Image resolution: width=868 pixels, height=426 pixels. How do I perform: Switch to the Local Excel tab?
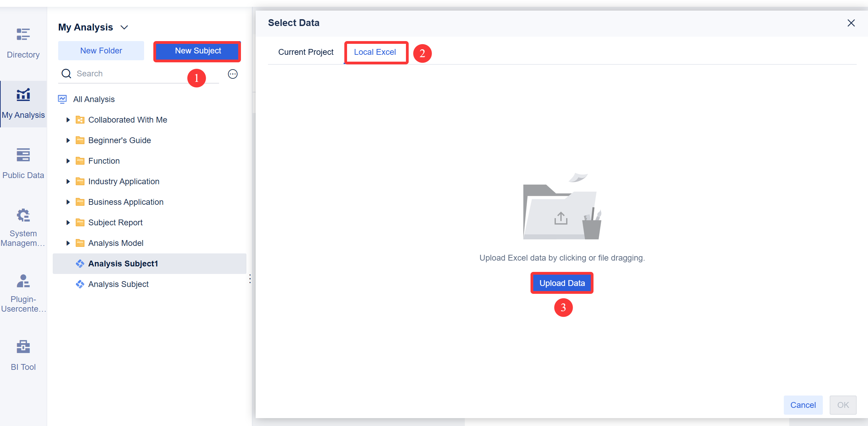click(375, 52)
